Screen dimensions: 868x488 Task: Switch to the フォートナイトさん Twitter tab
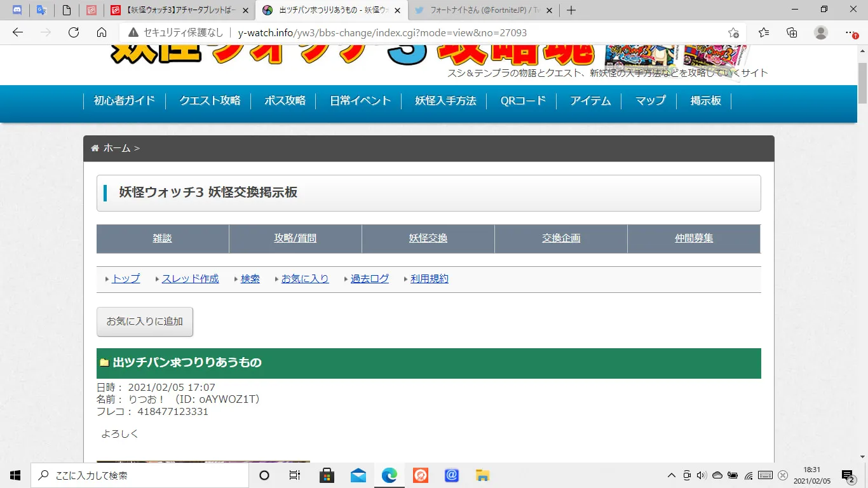pyautogui.click(x=481, y=10)
